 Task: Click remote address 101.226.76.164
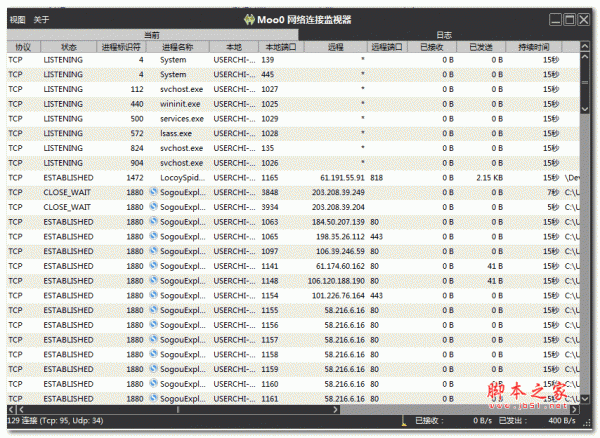point(338,296)
